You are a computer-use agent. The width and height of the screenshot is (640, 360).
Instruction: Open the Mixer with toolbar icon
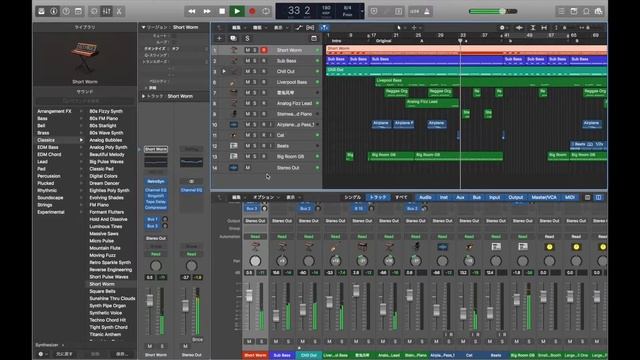[107, 11]
